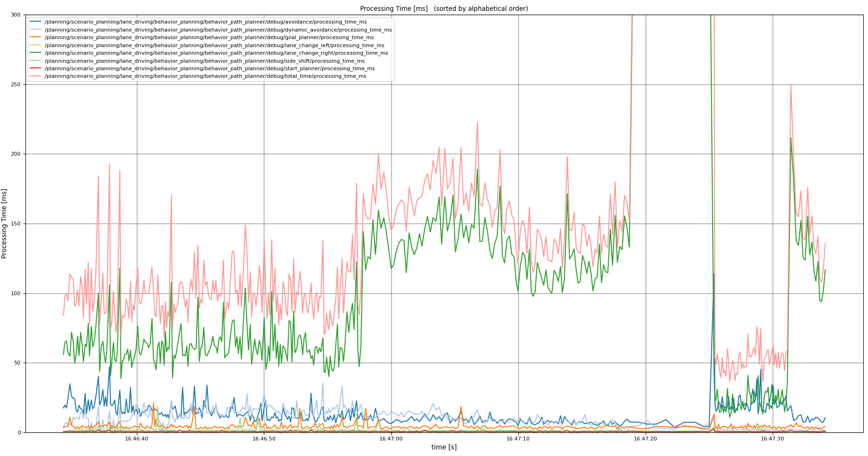Click the y-axis tick value 50
Screen dimensions: 868x456
[x=17, y=363]
